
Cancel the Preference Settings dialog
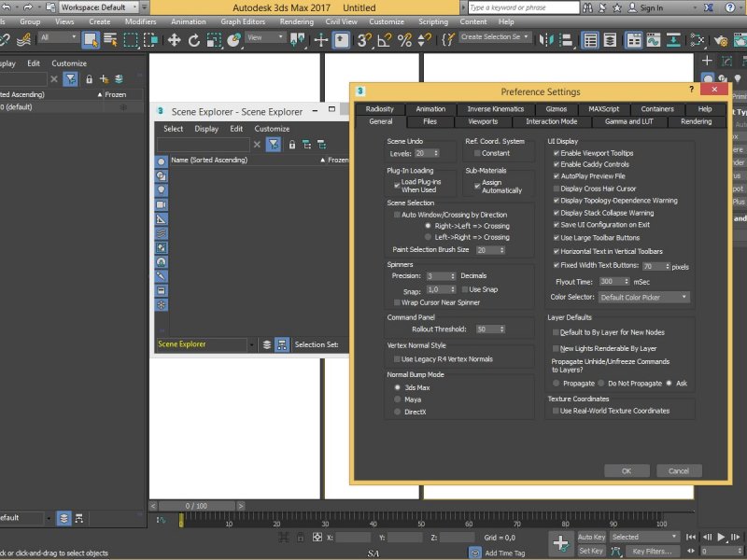(679, 471)
